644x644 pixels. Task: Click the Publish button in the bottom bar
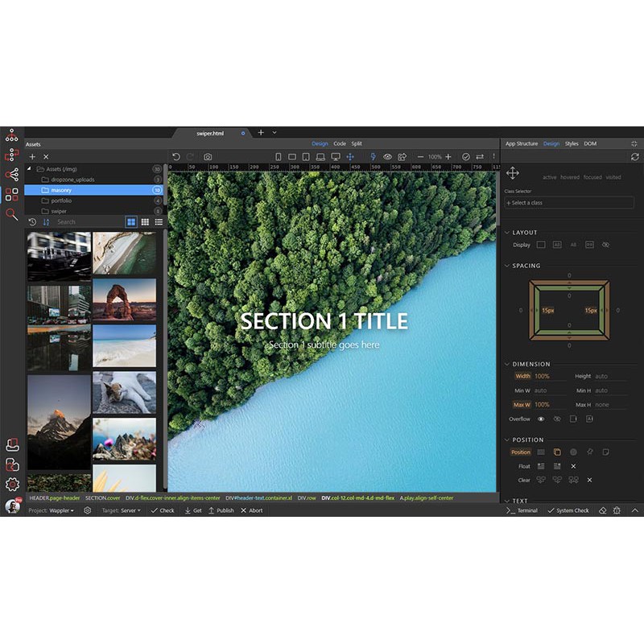(221, 510)
